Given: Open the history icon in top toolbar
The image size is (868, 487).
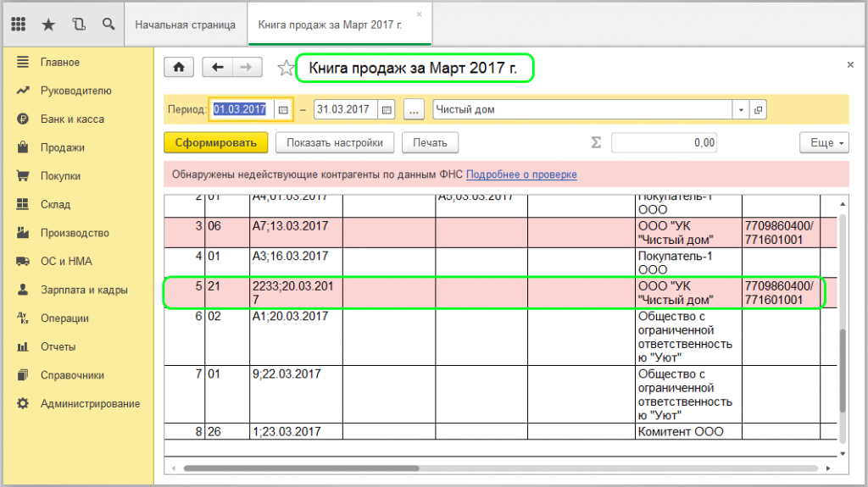Looking at the screenshot, I should (x=79, y=25).
